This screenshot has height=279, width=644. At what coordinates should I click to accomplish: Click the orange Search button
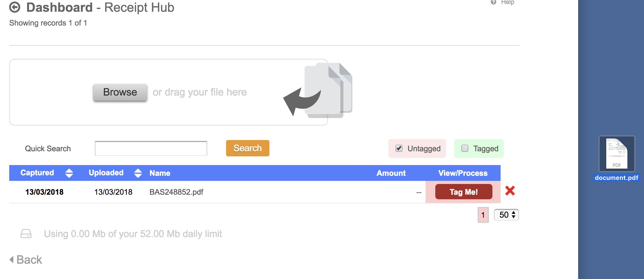tap(248, 148)
